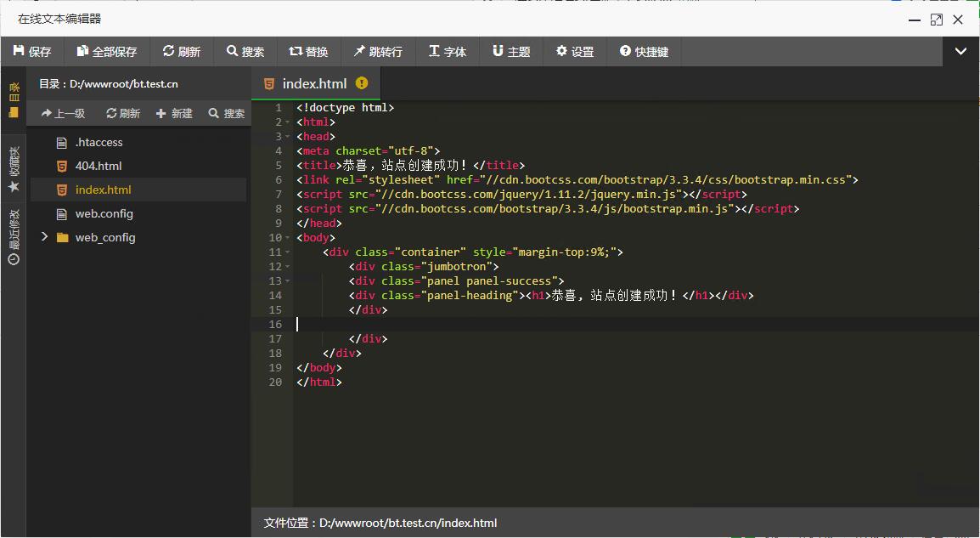Screen dimensions: 980x538
Task: Open Jump to Line (跳转行)
Action: click(378, 52)
